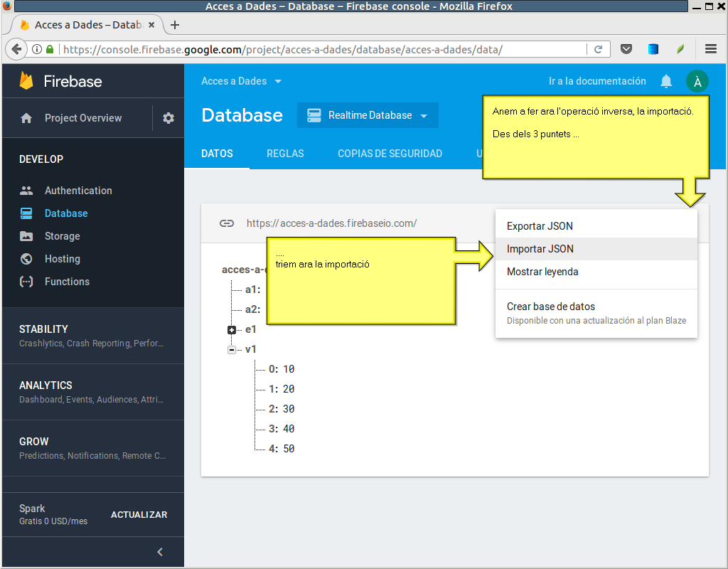Click the ACTUALIZAR upgrade button
728x569 pixels.
(139, 515)
